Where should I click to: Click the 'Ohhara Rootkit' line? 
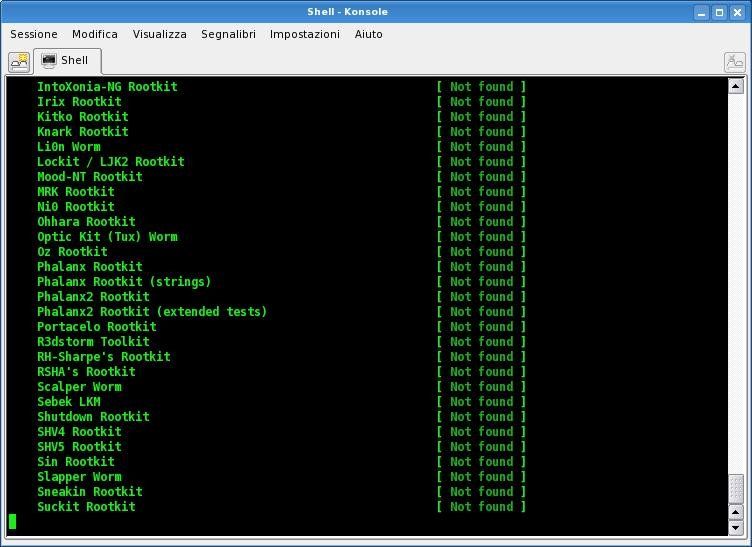(x=86, y=221)
